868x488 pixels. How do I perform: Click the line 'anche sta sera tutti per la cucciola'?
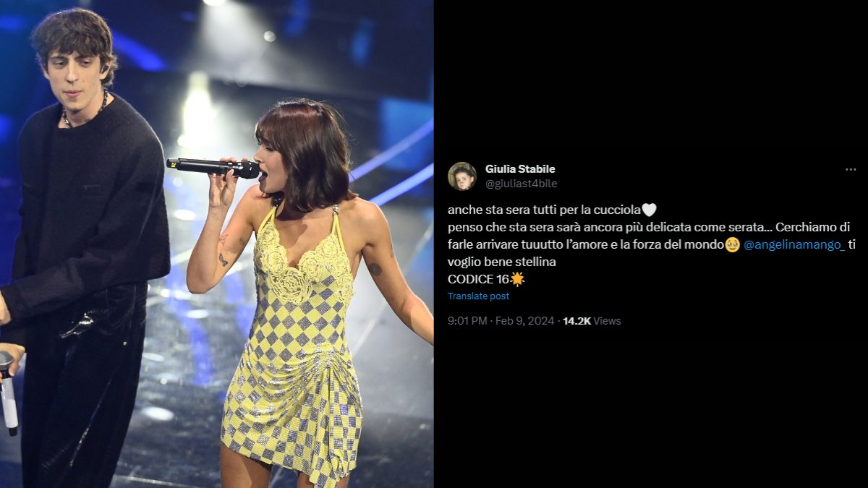[x=544, y=210]
